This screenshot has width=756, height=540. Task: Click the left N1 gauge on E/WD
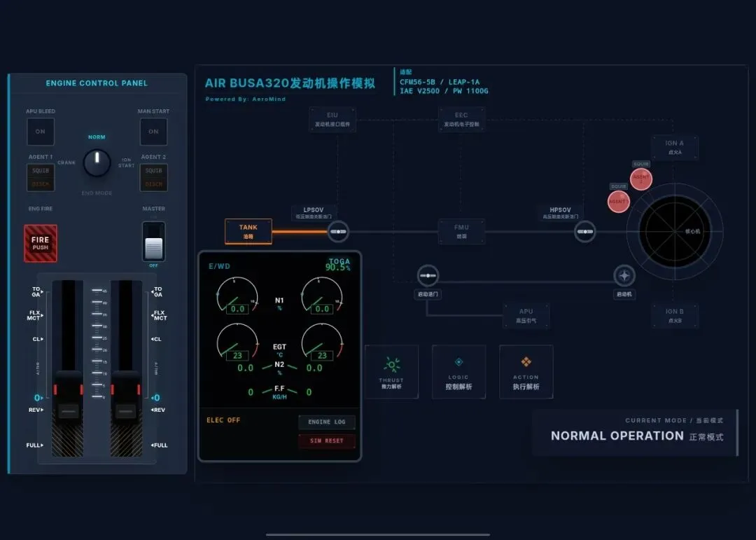(x=237, y=296)
